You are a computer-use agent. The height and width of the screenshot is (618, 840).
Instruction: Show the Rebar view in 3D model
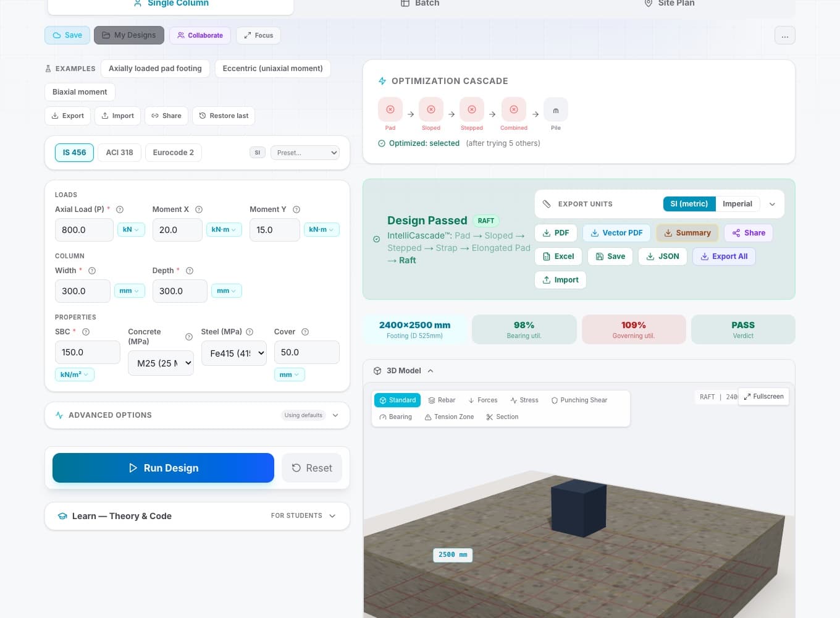442,400
